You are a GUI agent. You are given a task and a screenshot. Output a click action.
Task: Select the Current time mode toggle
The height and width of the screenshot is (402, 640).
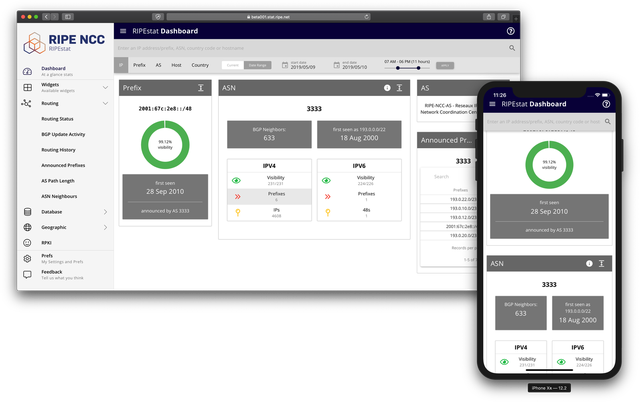point(233,65)
